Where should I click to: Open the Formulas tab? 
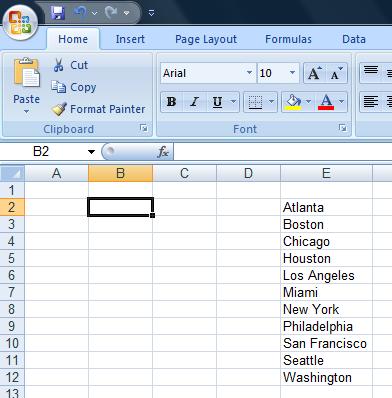(288, 39)
